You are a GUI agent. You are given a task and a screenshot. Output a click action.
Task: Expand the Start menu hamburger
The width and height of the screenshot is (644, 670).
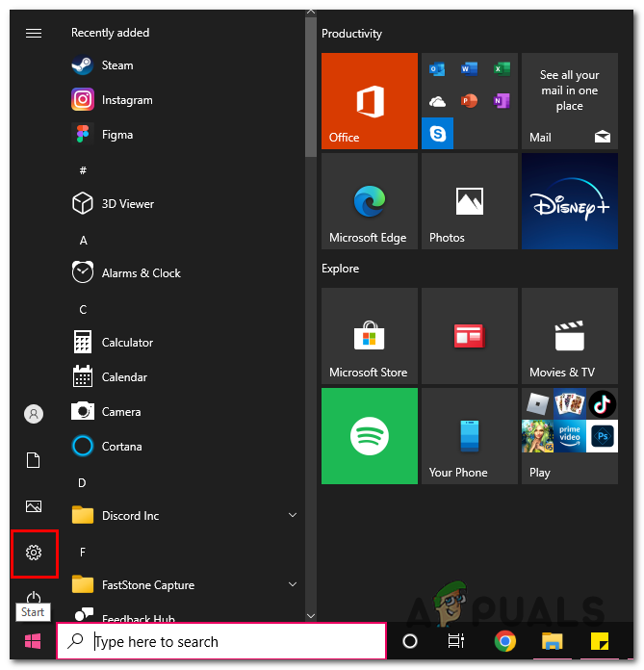[34, 34]
